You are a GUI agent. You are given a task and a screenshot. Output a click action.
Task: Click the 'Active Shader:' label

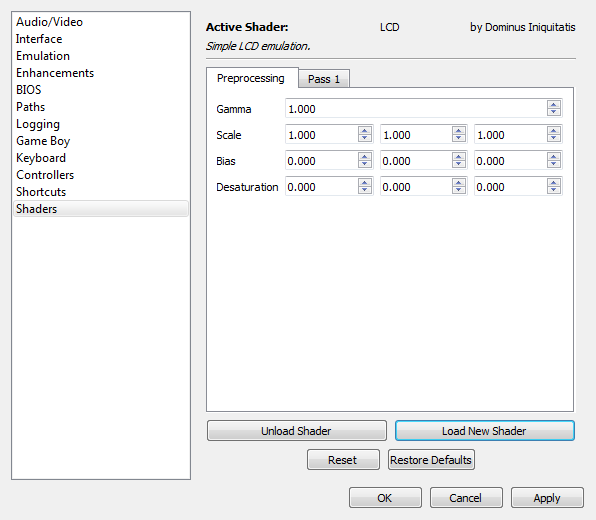[247, 27]
